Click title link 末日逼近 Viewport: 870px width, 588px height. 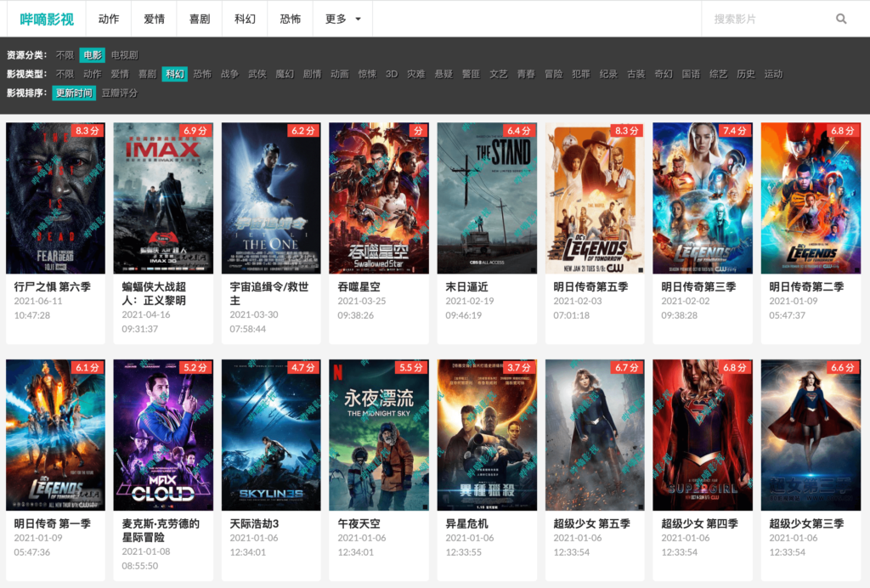[466, 287]
